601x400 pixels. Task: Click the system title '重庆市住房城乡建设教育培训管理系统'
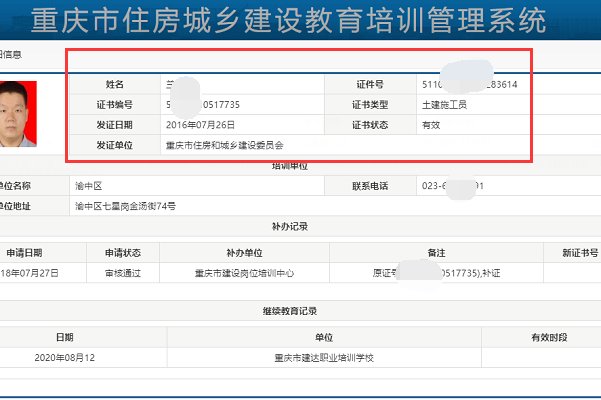pyautogui.click(x=288, y=20)
